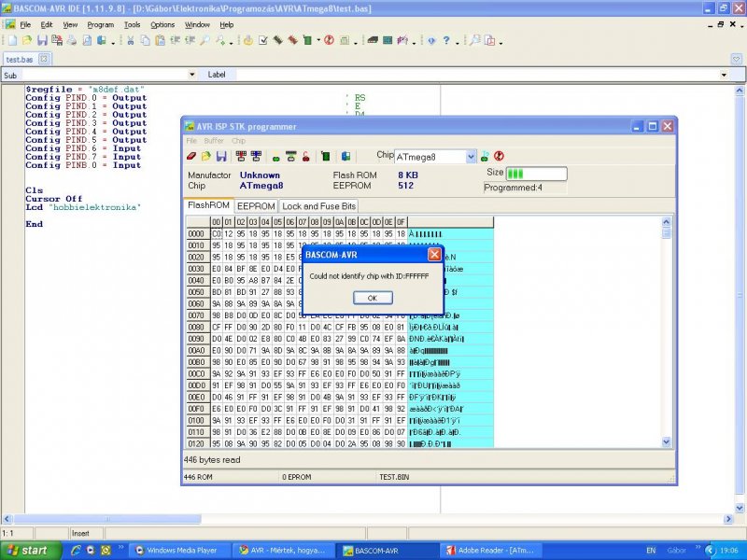Select the FlashROM tab
Image resolution: width=747 pixels, height=560 pixels.
pyautogui.click(x=208, y=205)
